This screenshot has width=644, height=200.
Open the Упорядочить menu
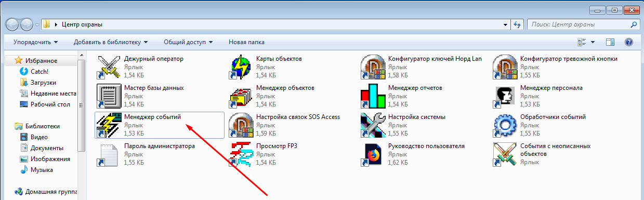pos(36,42)
